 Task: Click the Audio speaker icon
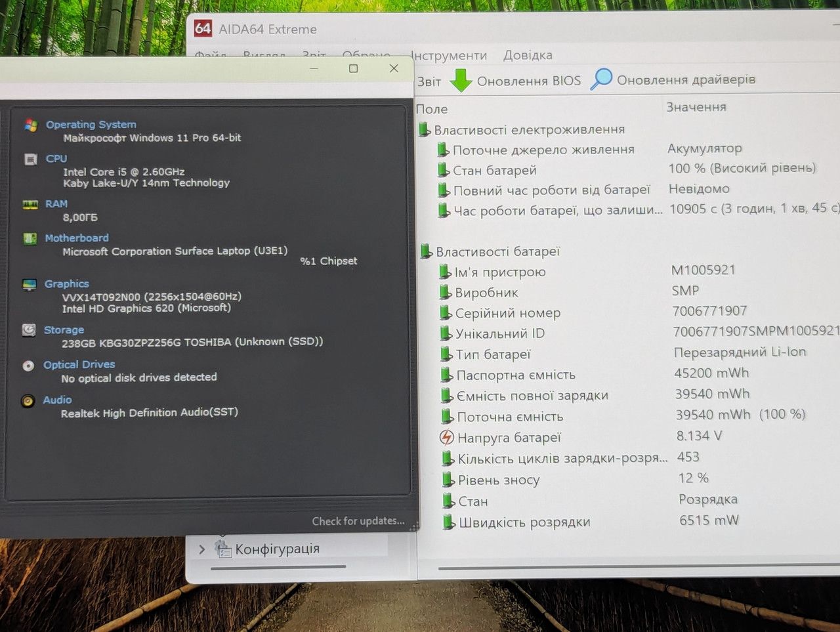click(x=28, y=400)
